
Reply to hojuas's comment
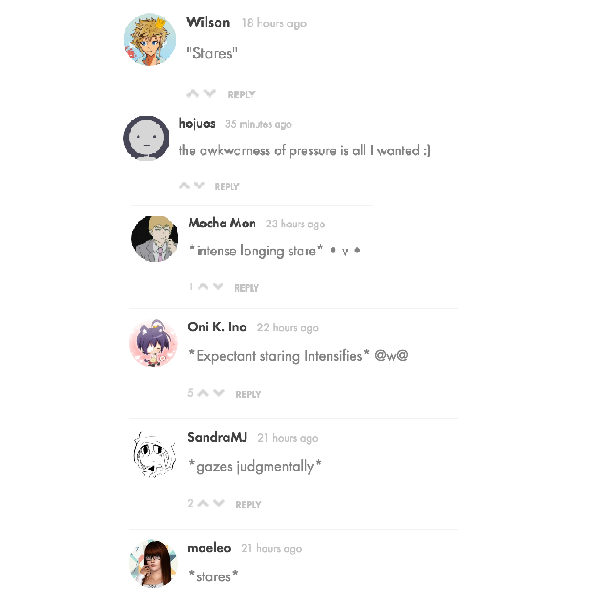[227, 187]
